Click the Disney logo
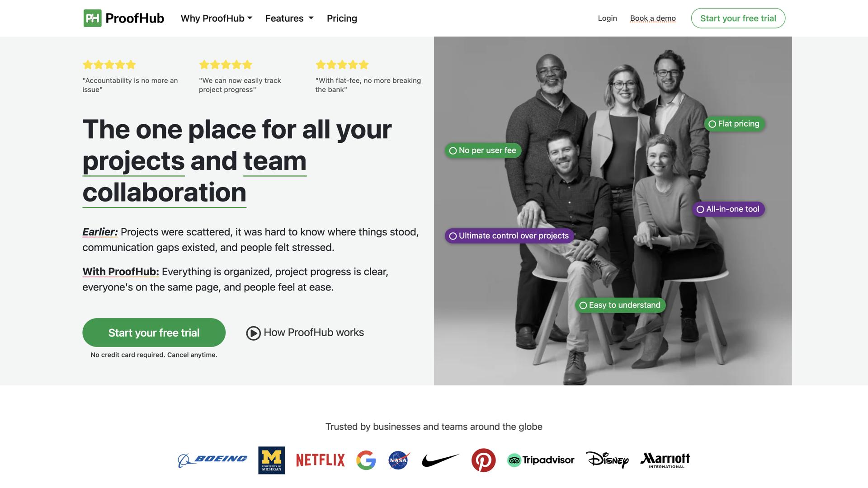868x488 pixels. tap(607, 460)
